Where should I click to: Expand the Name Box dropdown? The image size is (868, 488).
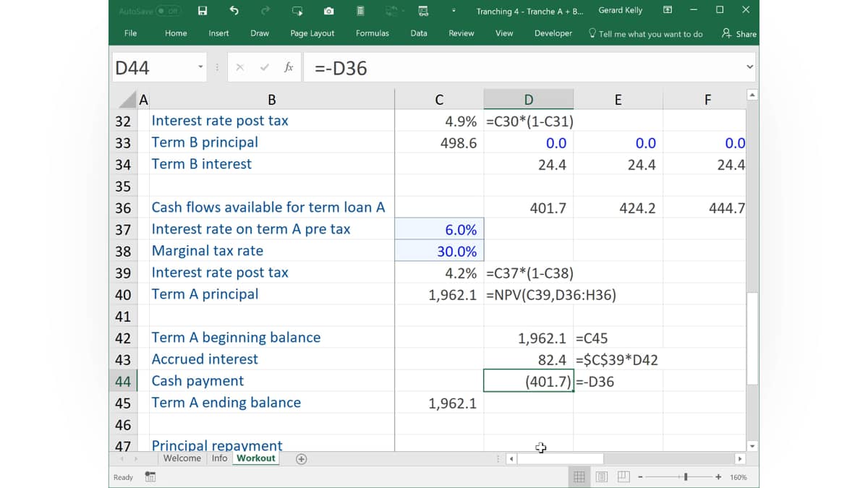click(x=201, y=68)
